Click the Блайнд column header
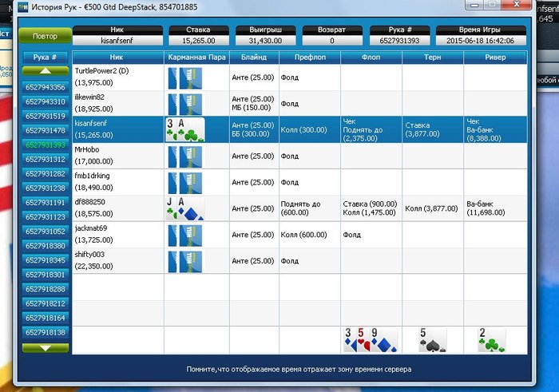The height and width of the screenshot is (392, 559). [254, 57]
